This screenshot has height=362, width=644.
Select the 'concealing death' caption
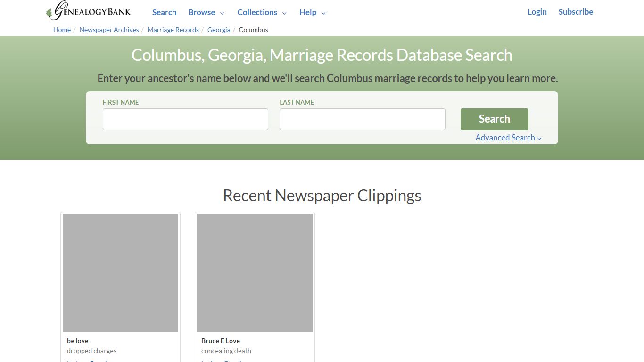click(x=226, y=351)
